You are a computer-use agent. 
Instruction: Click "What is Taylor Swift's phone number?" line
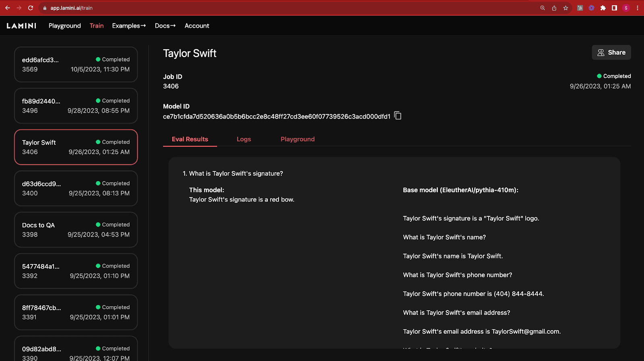coord(458,275)
